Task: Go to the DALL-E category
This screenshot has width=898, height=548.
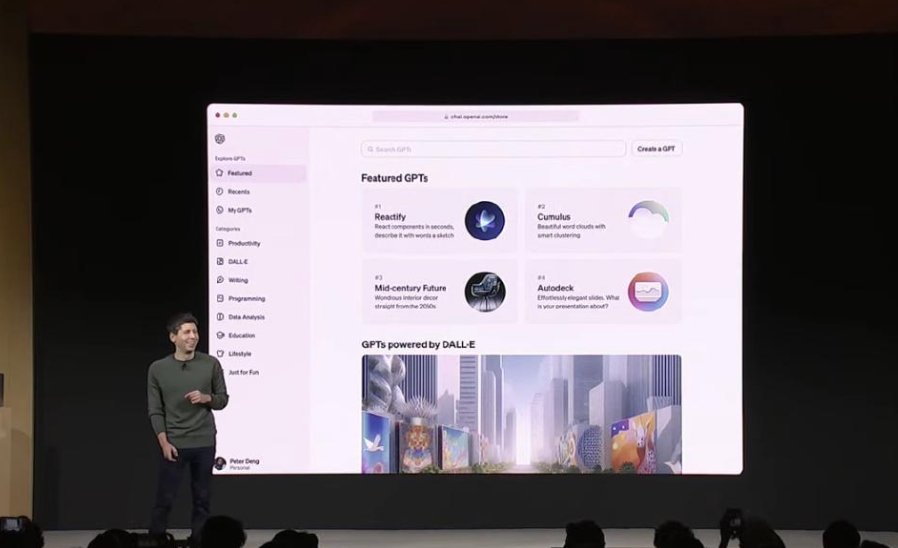Action: pos(238,262)
